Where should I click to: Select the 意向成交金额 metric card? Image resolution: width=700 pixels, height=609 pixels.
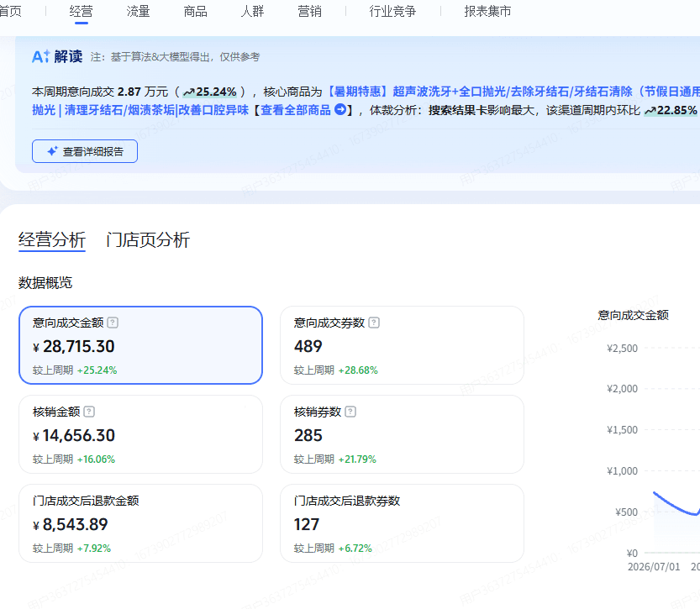[x=140, y=345]
